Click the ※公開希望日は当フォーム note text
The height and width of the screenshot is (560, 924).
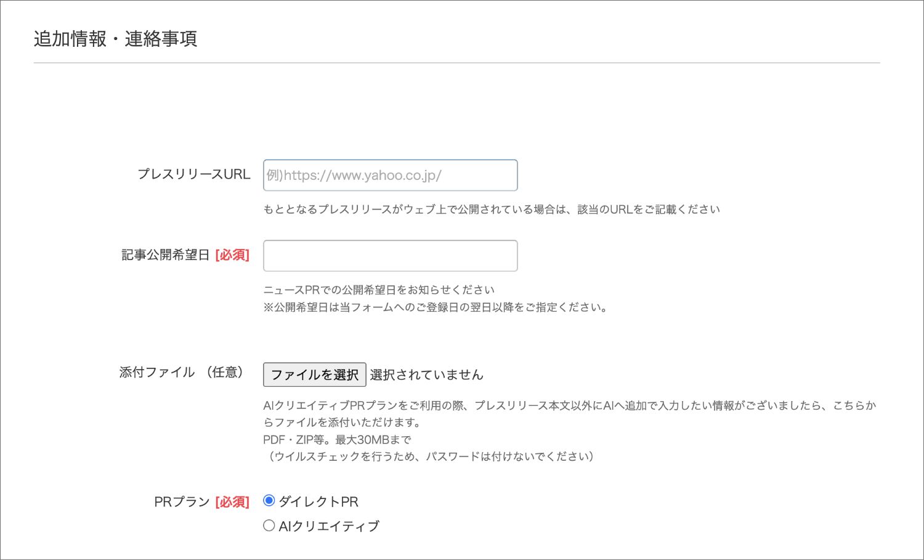(436, 307)
